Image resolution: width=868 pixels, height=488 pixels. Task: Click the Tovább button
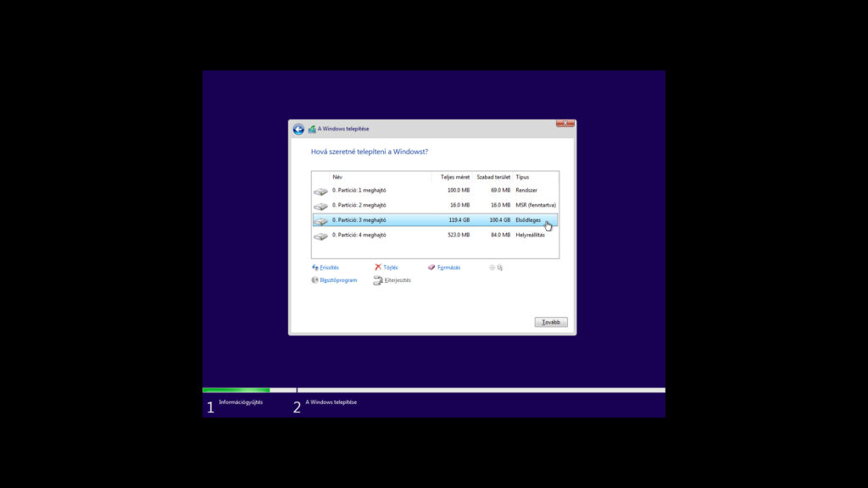(551, 322)
